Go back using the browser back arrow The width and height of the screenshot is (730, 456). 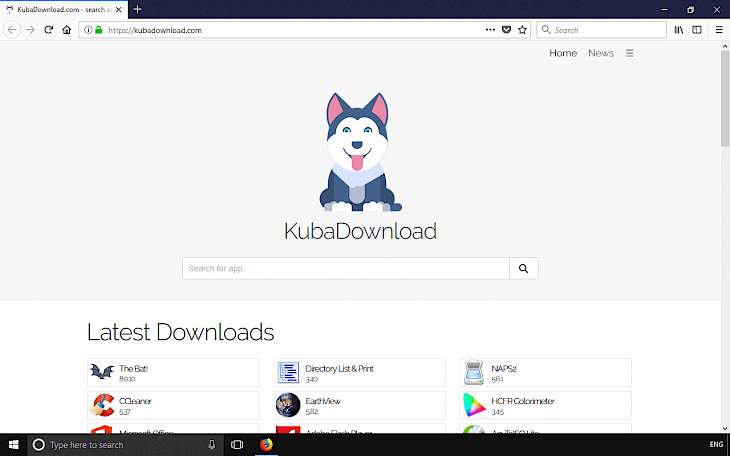(x=12, y=30)
